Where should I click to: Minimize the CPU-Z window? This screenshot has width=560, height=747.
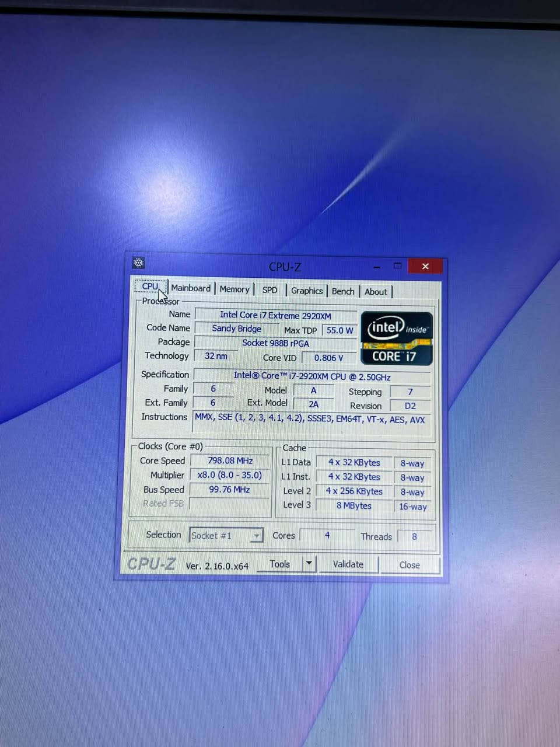pyautogui.click(x=377, y=266)
